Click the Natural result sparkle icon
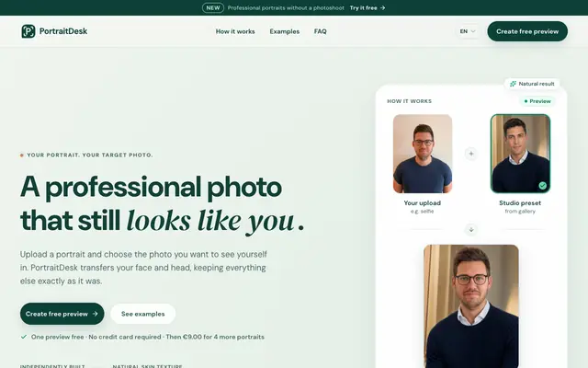Screen dimensions: 588x368 point(513,84)
